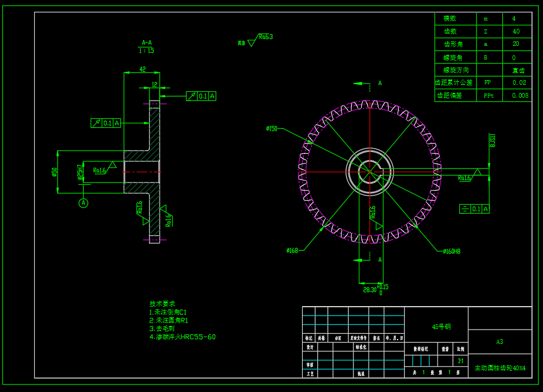Select the A3 sheet size text
The height and width of the screenshot is (392, 543).
tap(499, 341)
